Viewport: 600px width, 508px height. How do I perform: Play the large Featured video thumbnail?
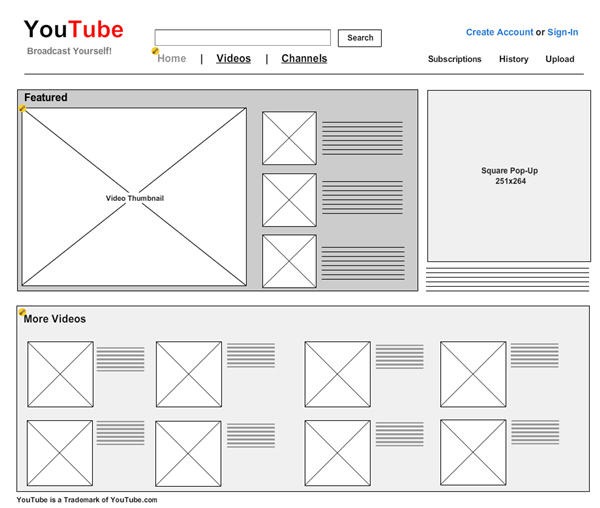[x=134, y=197]
